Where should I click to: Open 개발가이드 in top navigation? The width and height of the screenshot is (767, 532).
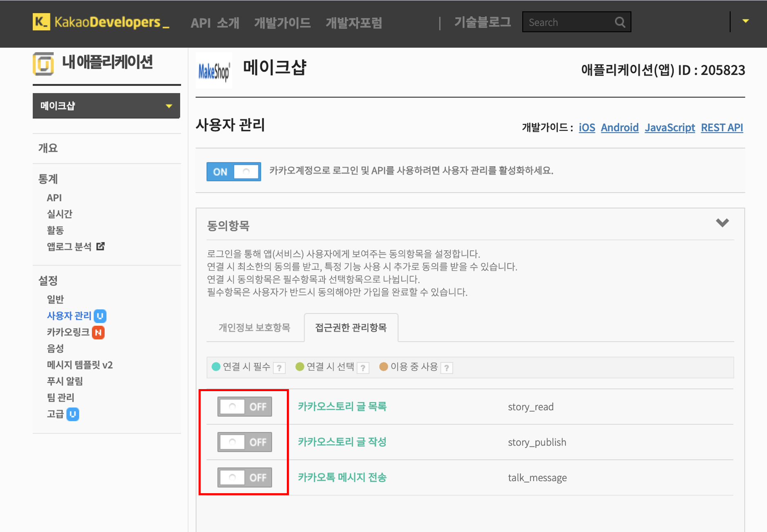coord(282,22)
